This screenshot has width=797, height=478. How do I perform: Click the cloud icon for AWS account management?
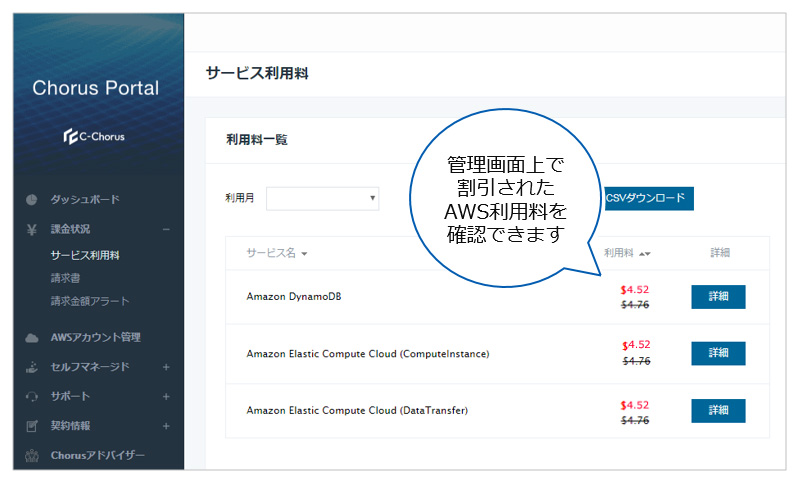[32, 338]
